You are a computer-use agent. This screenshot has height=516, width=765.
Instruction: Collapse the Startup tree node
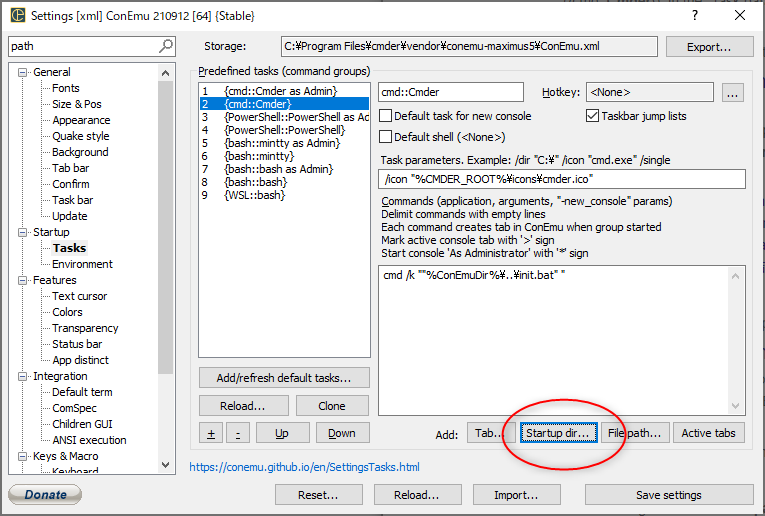point(22,232)
